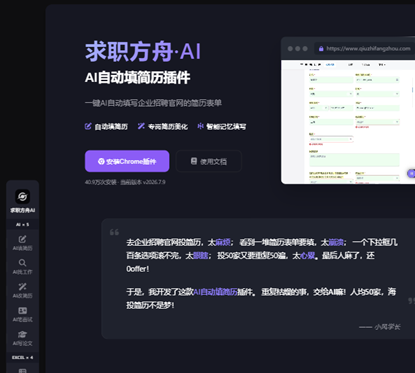Screen dimensions: 415x373
Task: Click the 求职方舟·AI main heading
Action: [143, 52]
